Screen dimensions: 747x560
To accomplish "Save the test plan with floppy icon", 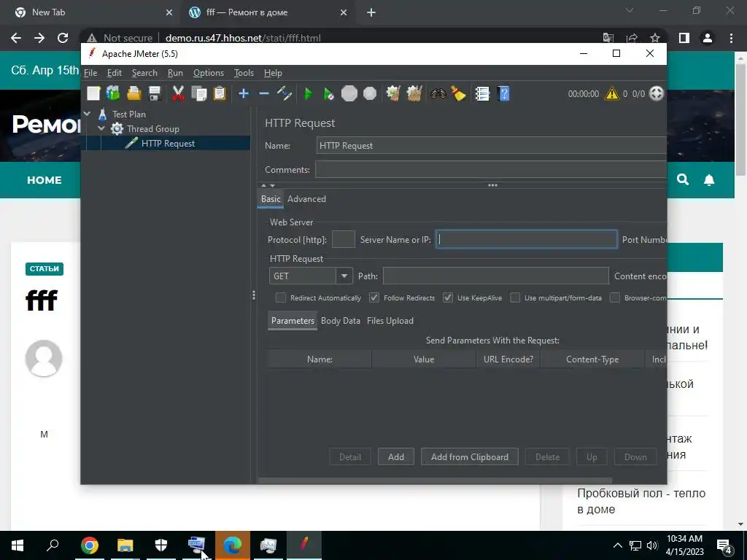I will (x=155, y=94).
